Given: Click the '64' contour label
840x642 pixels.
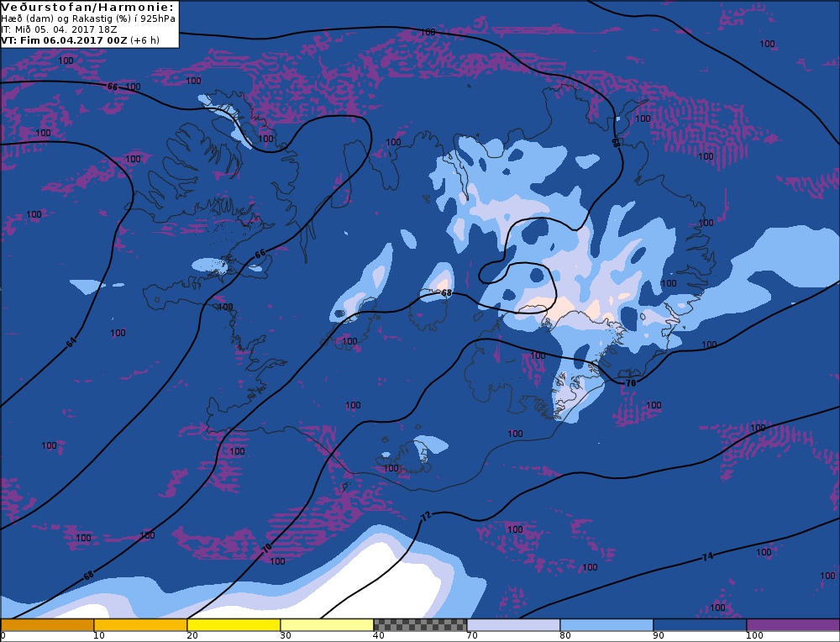Looking at the screenshot, I should coord(71,342).
